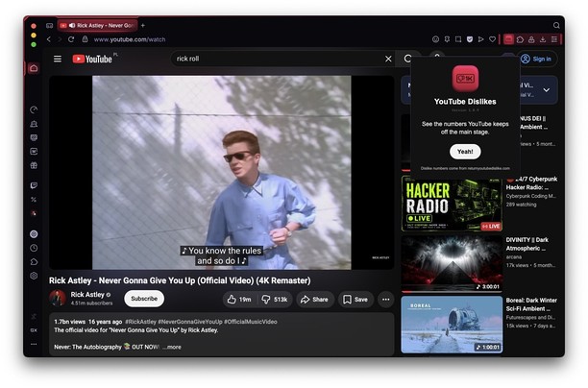Click the video title 'Rick Astley - Never Gonna Give You Up'
Screen dimensions: 588x388
pos(180,280)
